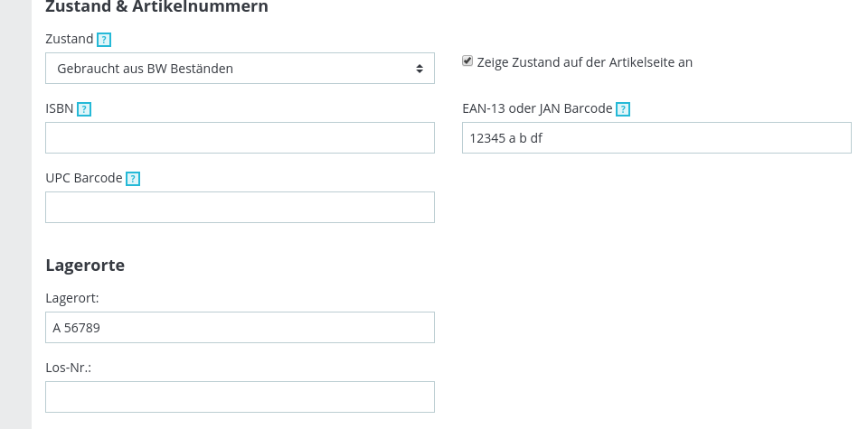Focus the empty Los-Nr. input field
The image size is (868, 429).
[x=240, y=397]
